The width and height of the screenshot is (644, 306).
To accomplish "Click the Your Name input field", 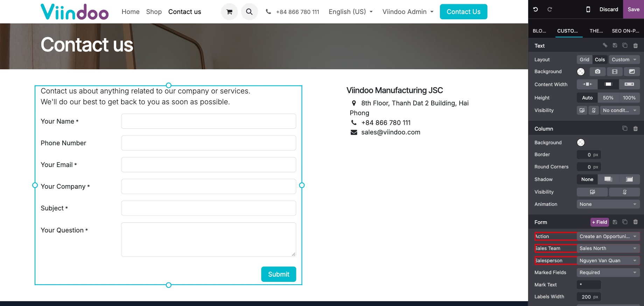I will [x=209, y=121].
